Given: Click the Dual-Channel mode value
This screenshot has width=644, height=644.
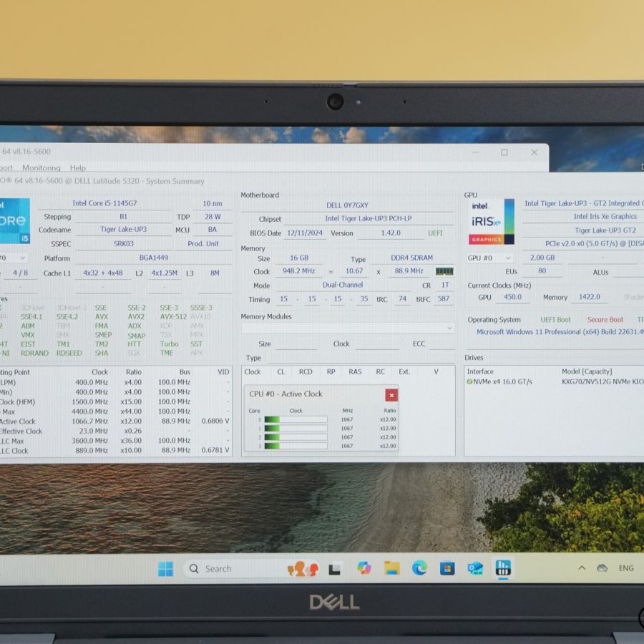Looking at the screenshot, I should 343,285.
